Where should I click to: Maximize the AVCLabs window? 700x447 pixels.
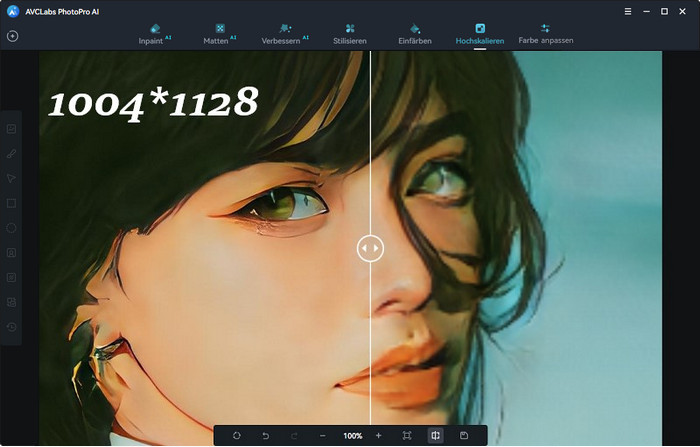pos(664,12)
